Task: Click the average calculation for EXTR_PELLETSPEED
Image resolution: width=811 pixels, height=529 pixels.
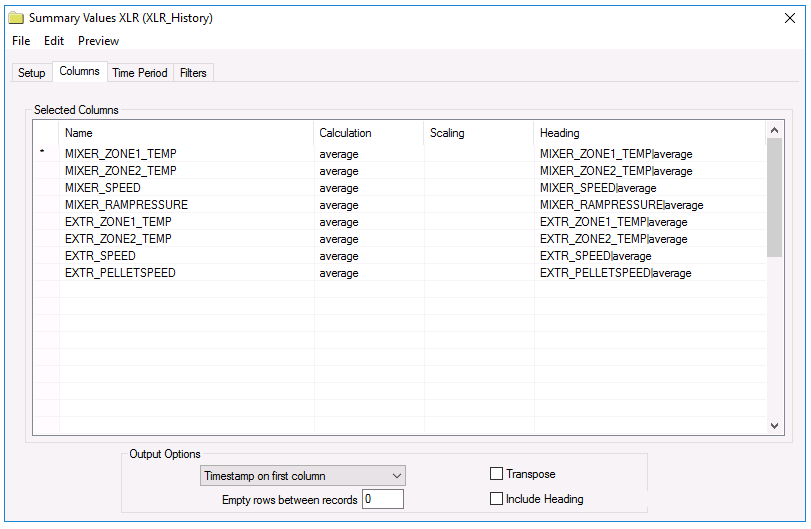Action: tap(369, 273)
